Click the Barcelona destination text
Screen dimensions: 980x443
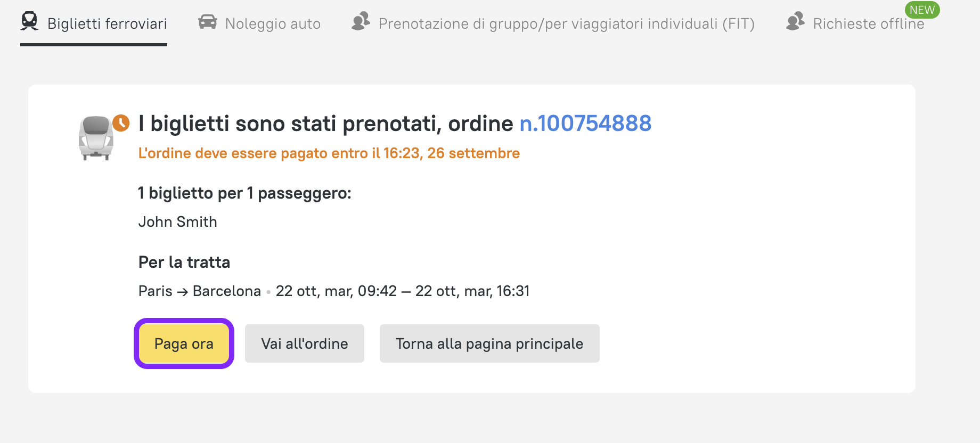[x=226, y=291]
